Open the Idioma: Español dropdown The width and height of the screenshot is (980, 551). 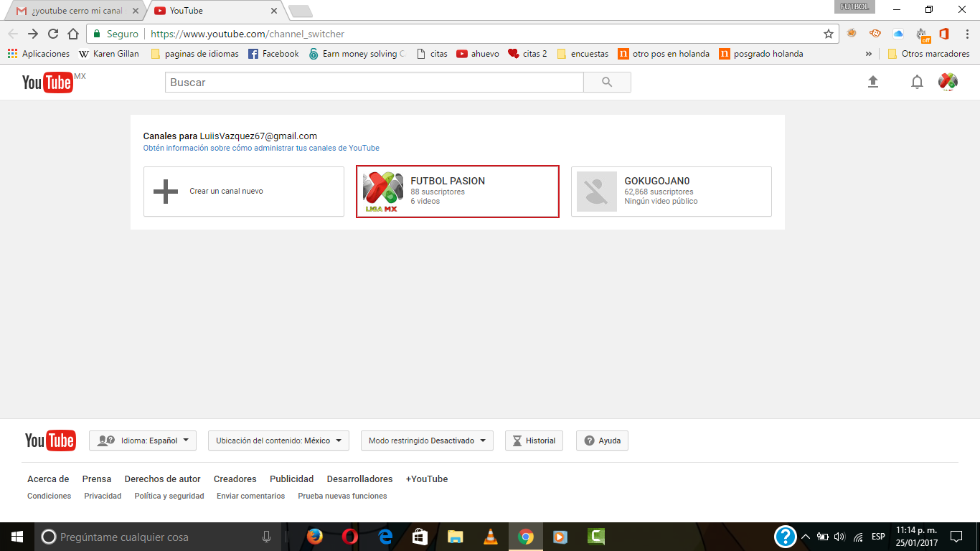(x=143, y=441)
